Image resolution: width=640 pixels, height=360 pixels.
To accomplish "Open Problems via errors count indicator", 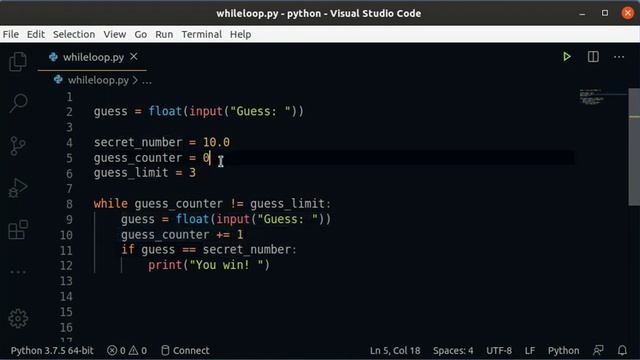I will click(116, 351).
